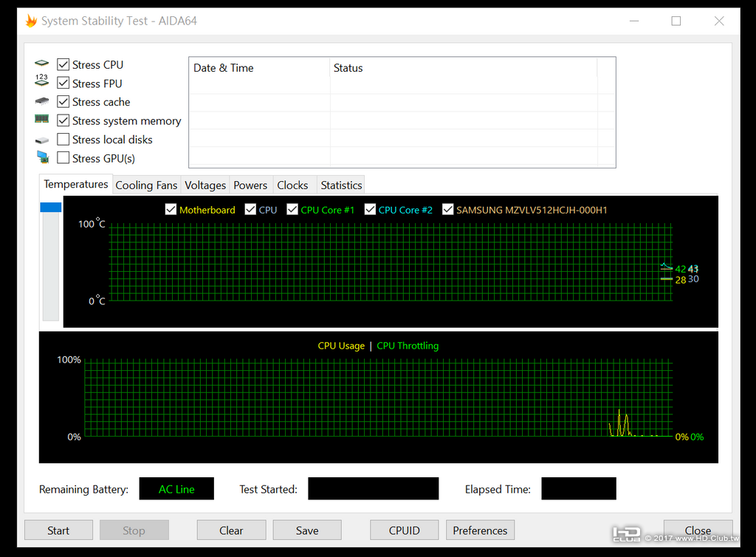Uncheck Stress system memory
This screenshot has height=557, width=756.
click(63, 120)
